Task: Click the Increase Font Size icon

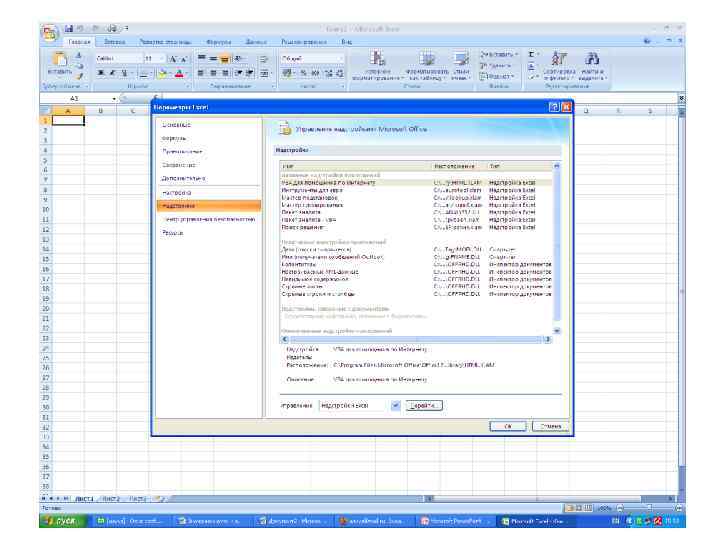Action: [173, 59]
